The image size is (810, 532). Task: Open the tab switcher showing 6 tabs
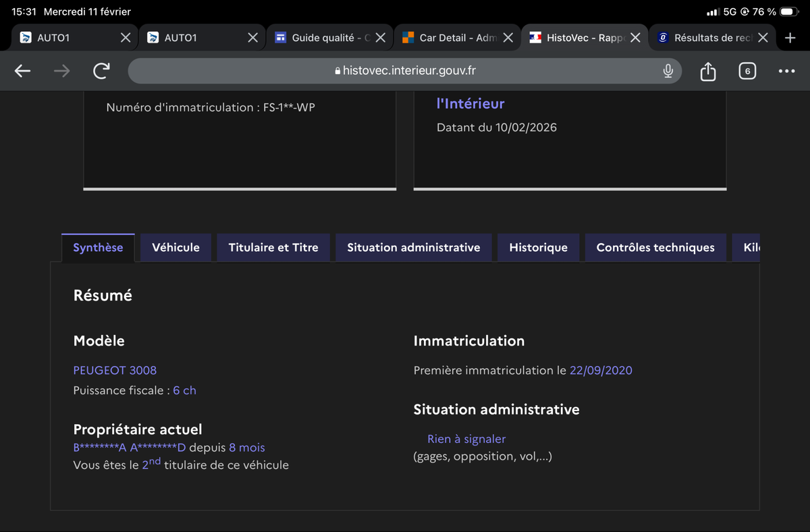click(747, 71)
